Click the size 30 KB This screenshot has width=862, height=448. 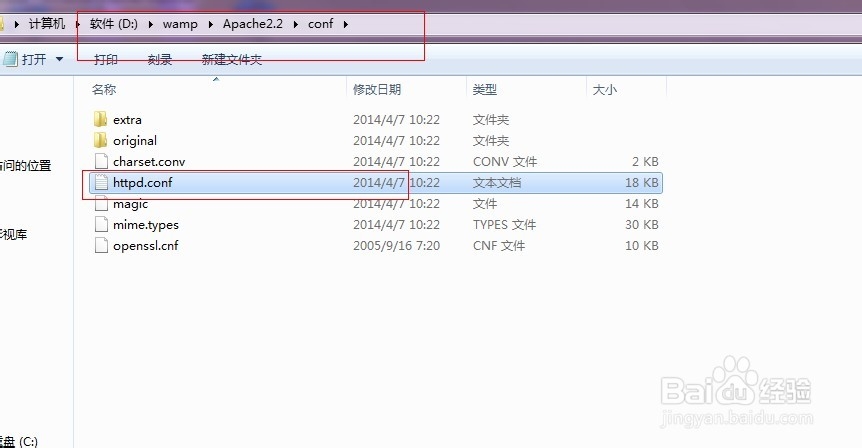tap(642, 225)
